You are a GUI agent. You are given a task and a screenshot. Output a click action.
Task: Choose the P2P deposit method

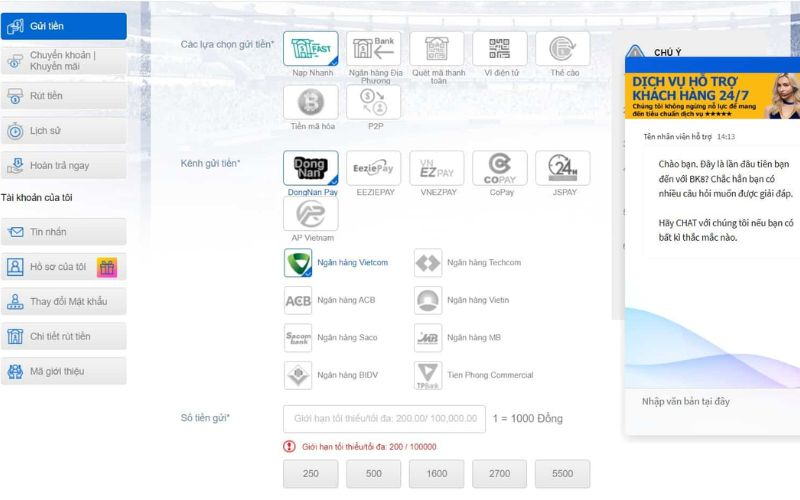tap(373, 102)
